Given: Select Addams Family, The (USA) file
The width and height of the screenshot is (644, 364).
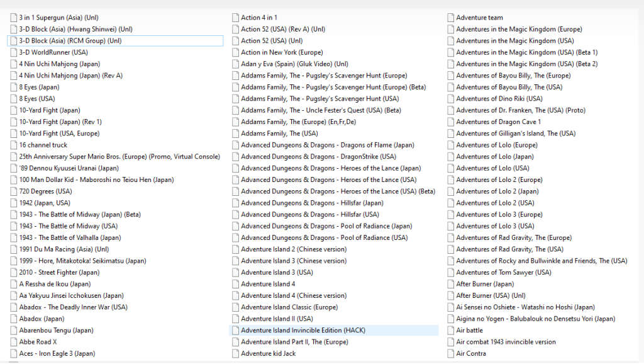Looking at the screenshot, I should 279,134.
